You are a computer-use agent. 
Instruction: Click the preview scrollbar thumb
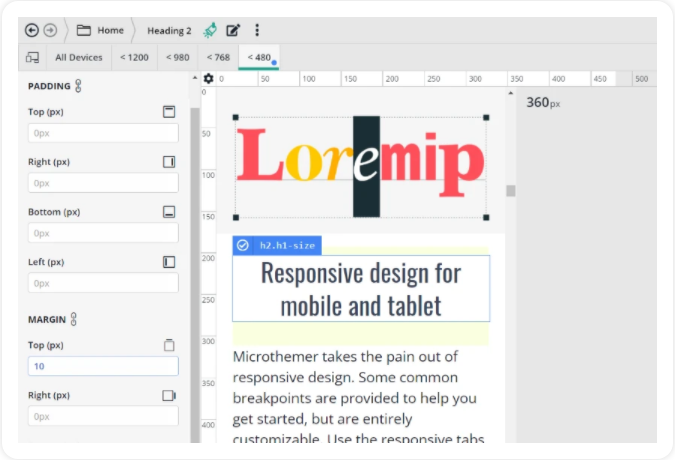pos(511,191)
